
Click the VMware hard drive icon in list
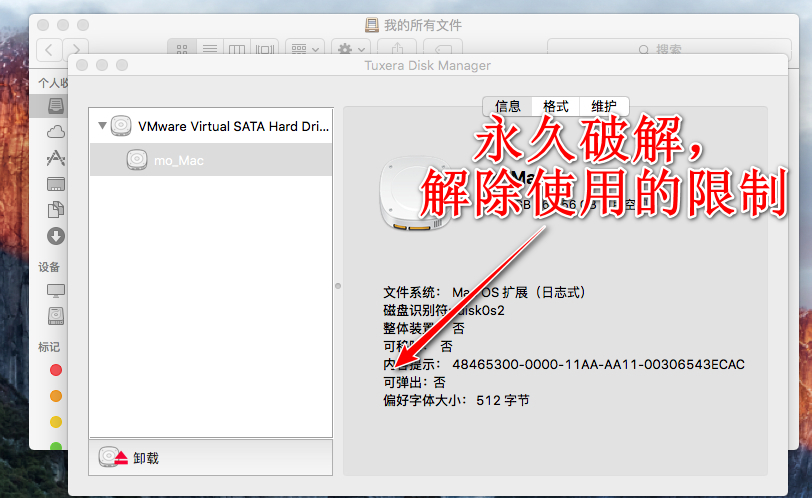tap(121, 126)
